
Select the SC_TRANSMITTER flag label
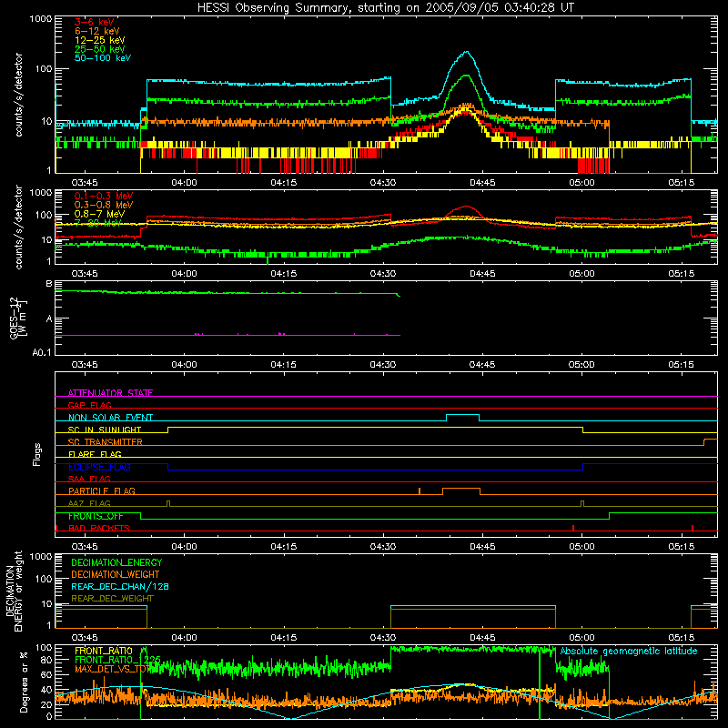point(105,442)
